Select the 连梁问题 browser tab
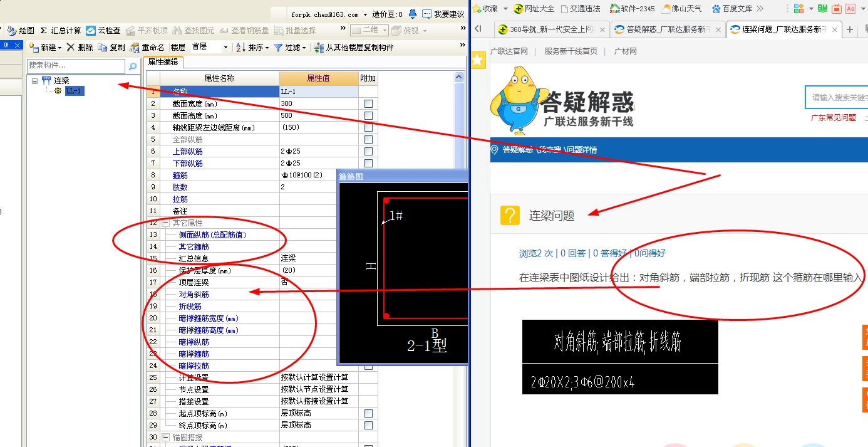The width and height of the screenshot is (868, 447). pos(784,29)
